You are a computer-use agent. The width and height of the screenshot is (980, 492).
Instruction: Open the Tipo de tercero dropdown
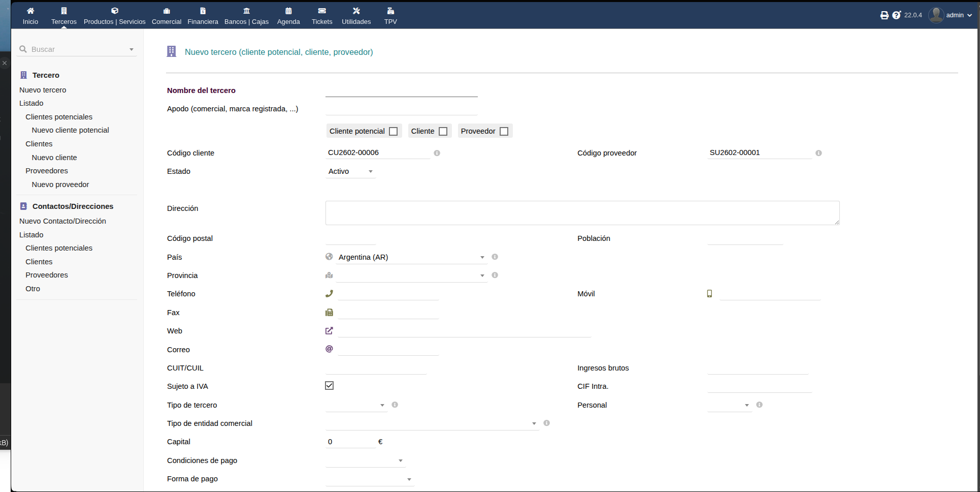click(356, 405)
